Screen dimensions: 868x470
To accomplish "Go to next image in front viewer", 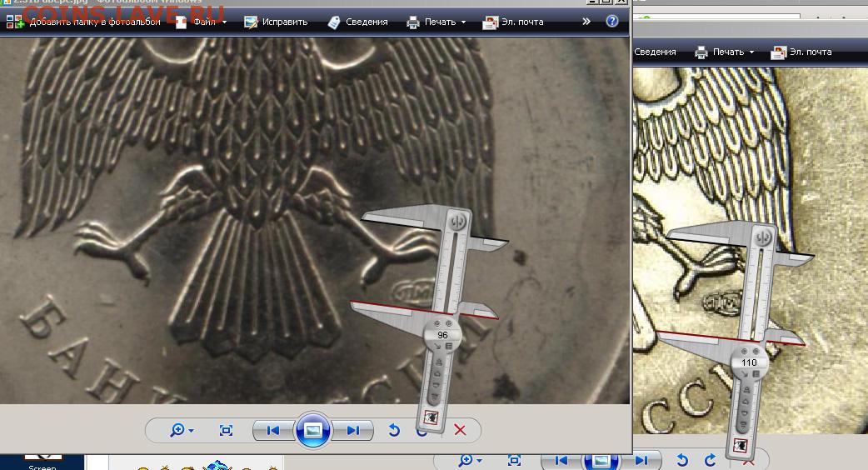I will click(x=353, y=430).
